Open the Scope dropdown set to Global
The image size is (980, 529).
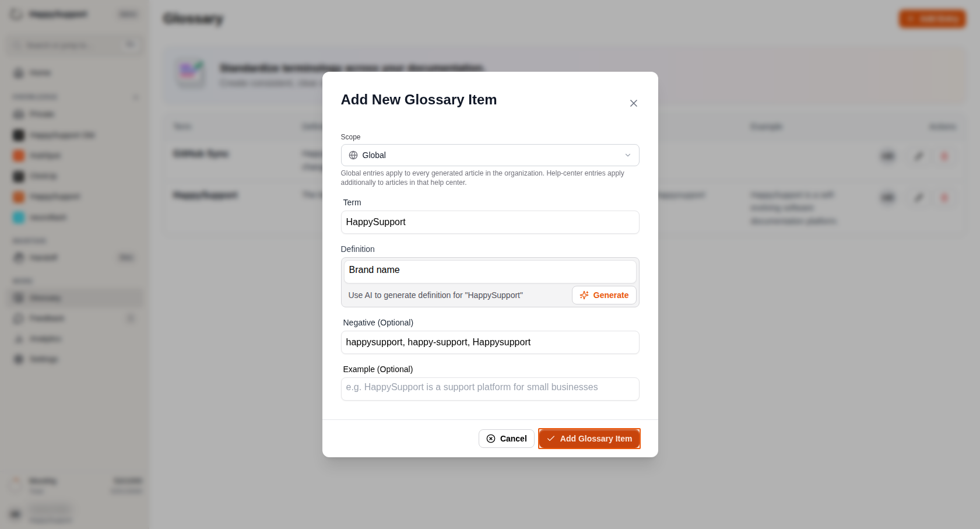(490, 155)
